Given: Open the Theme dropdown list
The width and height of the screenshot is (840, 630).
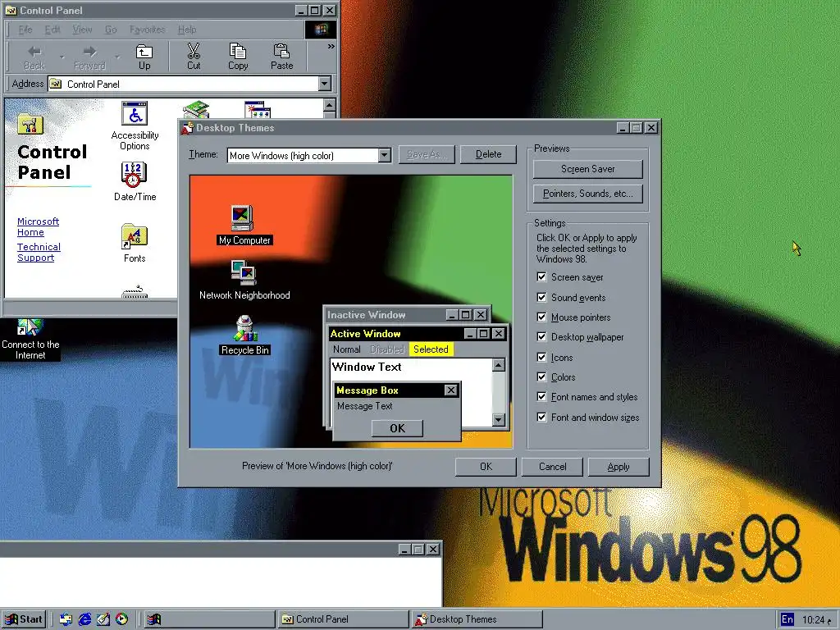Looking at the screenshot, I should tap(384, 155).
